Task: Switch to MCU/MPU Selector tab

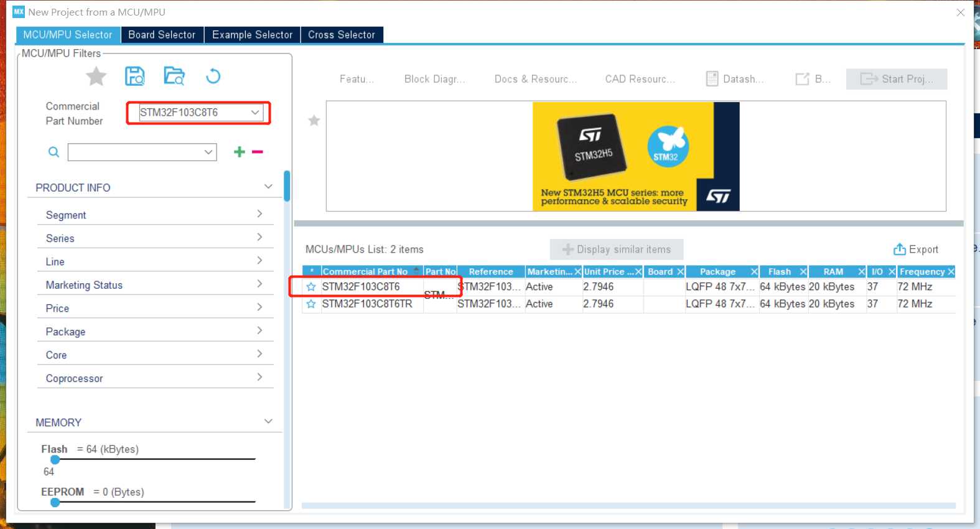Action: (x=68, y=35)
